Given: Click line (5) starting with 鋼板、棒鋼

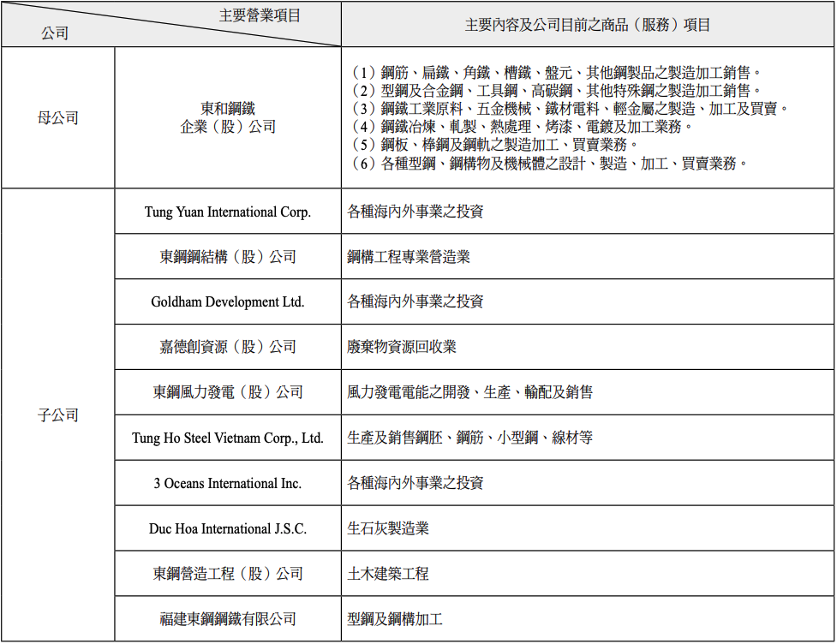Looking at the screenshot, I should [x=494, y=145].
